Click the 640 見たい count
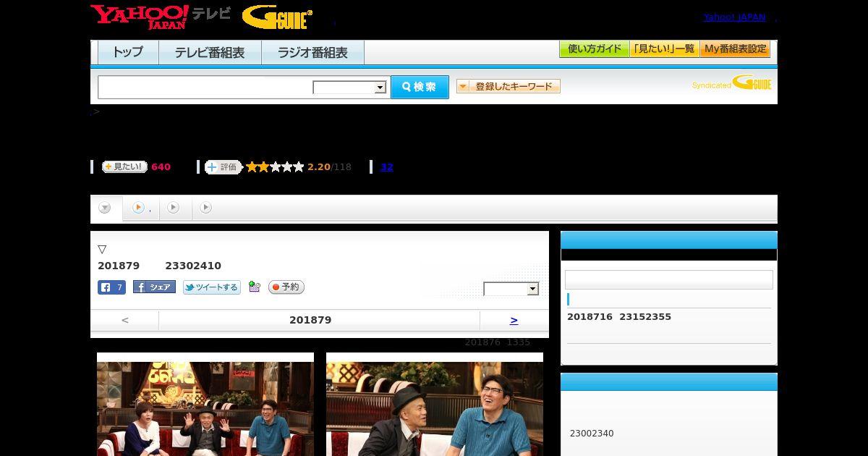Screen dimensions: 868x456 tap(161, 167)
